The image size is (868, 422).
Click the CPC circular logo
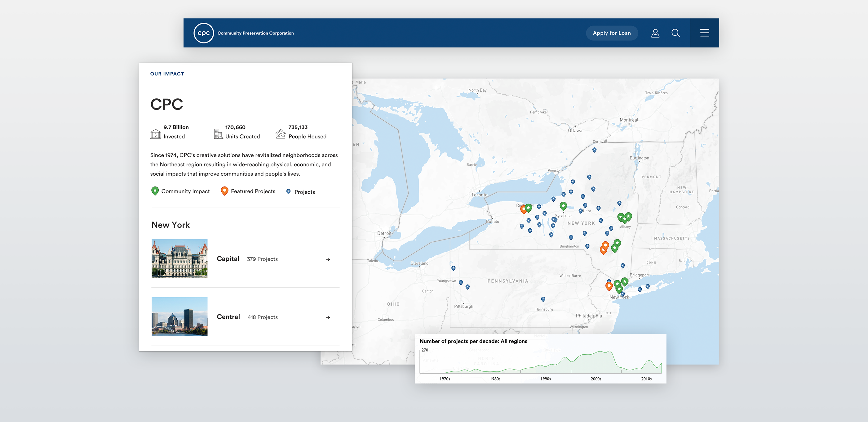click(204, 33)
